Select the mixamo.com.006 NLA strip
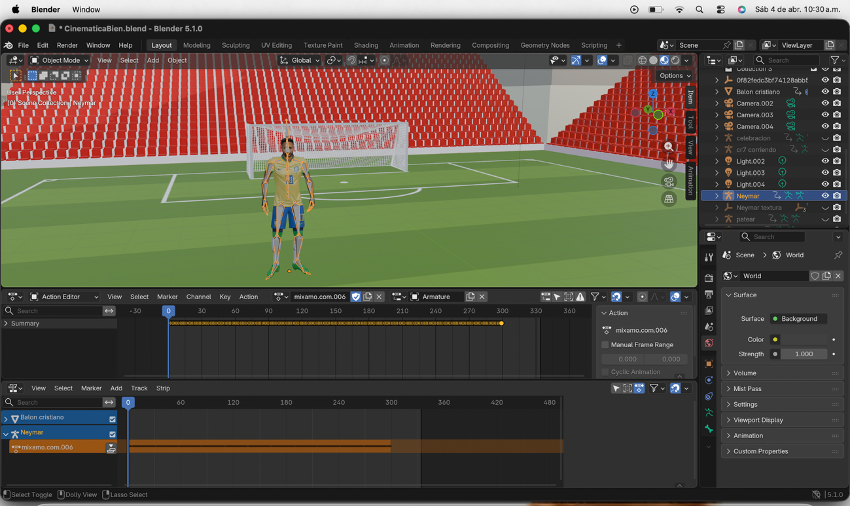The height and width of the screenshot is (506, 850). click(x=259, y=447)
